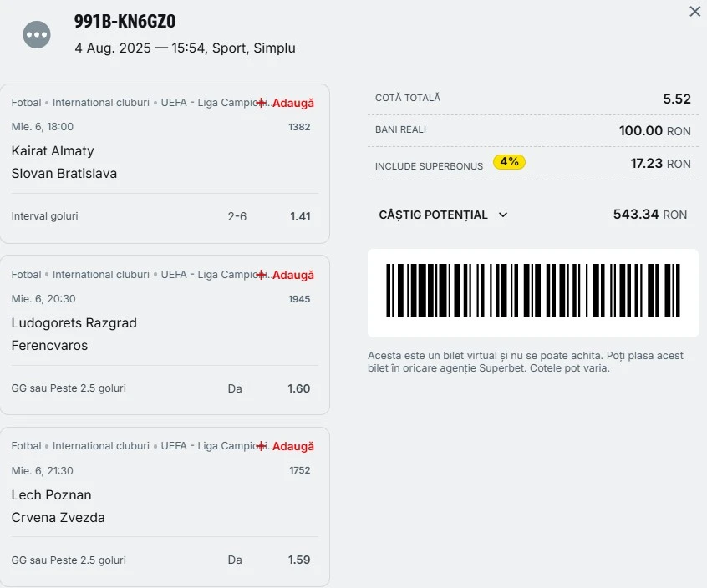The image size is (707, 588).
Task: Click the Bani Reali 100.00 RON row
Action: [x=533, y=130]
